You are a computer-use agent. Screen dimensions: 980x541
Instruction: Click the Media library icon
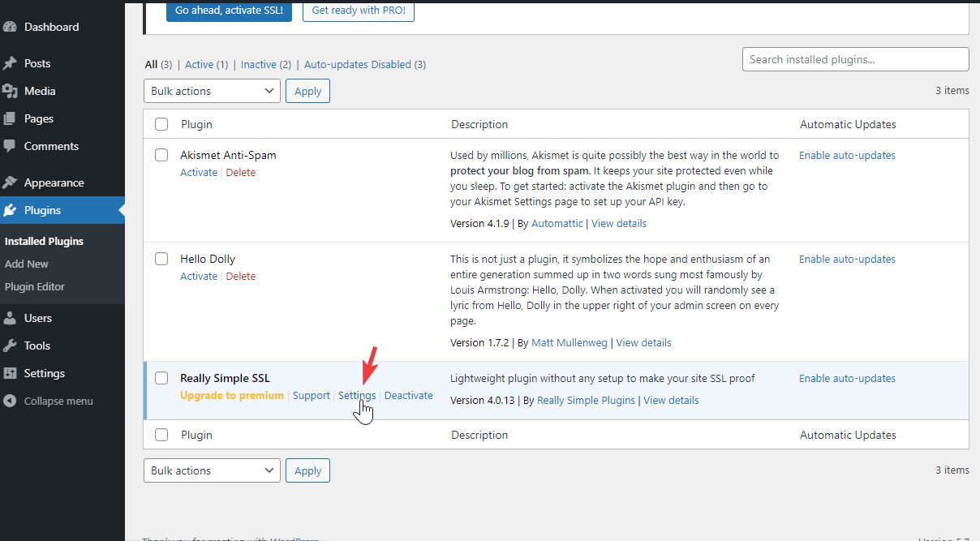click(x=10, y=91)
